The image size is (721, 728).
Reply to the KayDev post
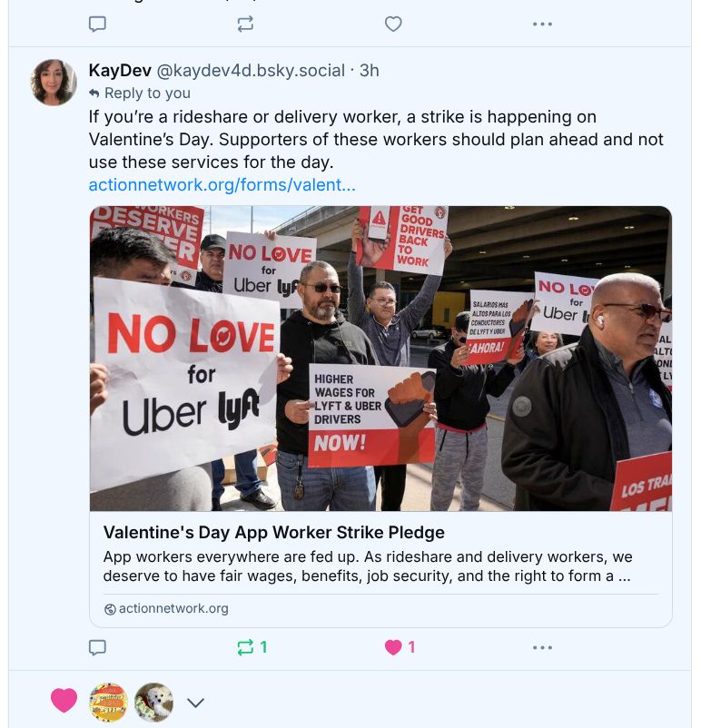(x=97, y=647)
